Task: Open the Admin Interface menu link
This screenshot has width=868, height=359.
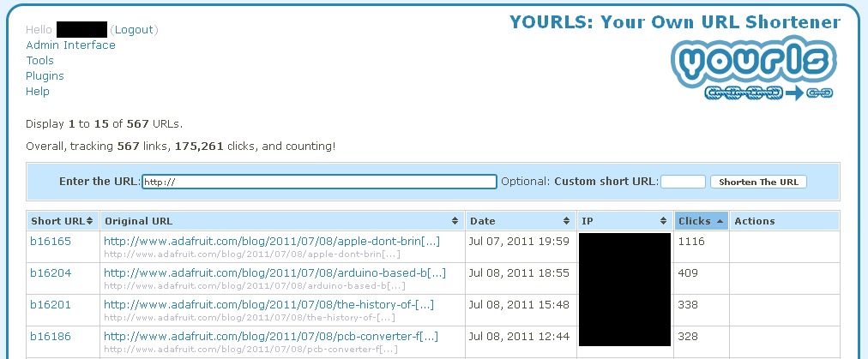Action: coord(70,45)
